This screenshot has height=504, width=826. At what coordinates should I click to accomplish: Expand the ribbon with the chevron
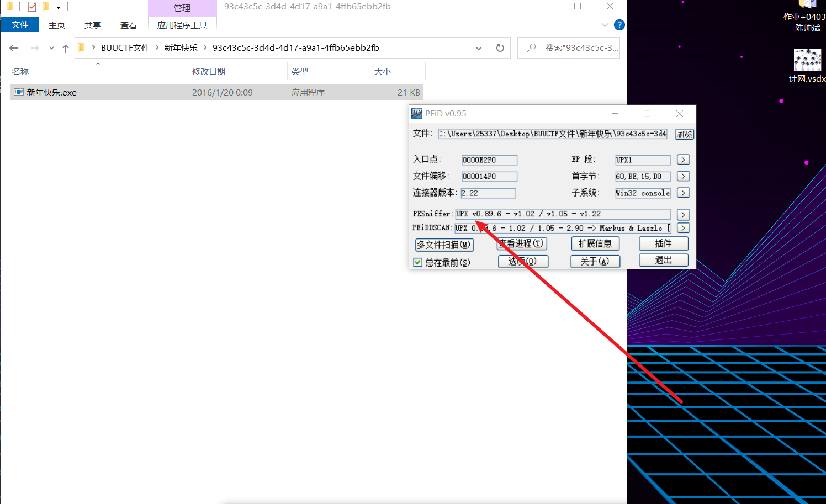605,25
